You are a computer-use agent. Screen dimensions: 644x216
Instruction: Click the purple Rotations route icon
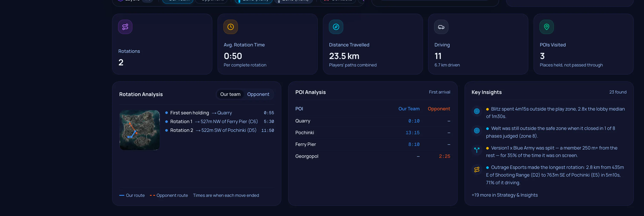coord(125,27)
